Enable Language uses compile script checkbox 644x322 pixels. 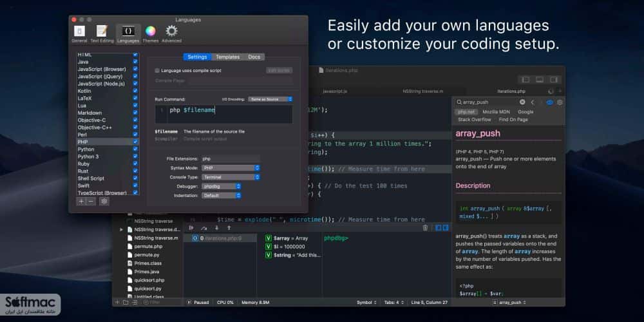click(x=157, y=71)
